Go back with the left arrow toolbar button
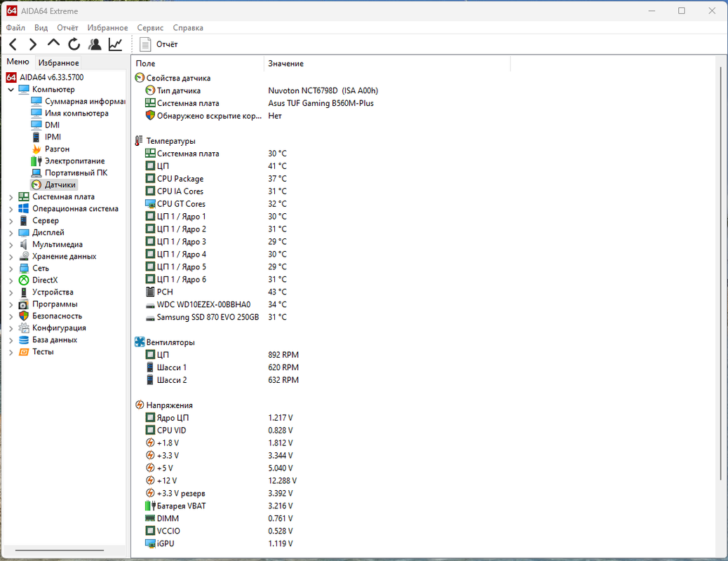 click(x=13, y=45)
